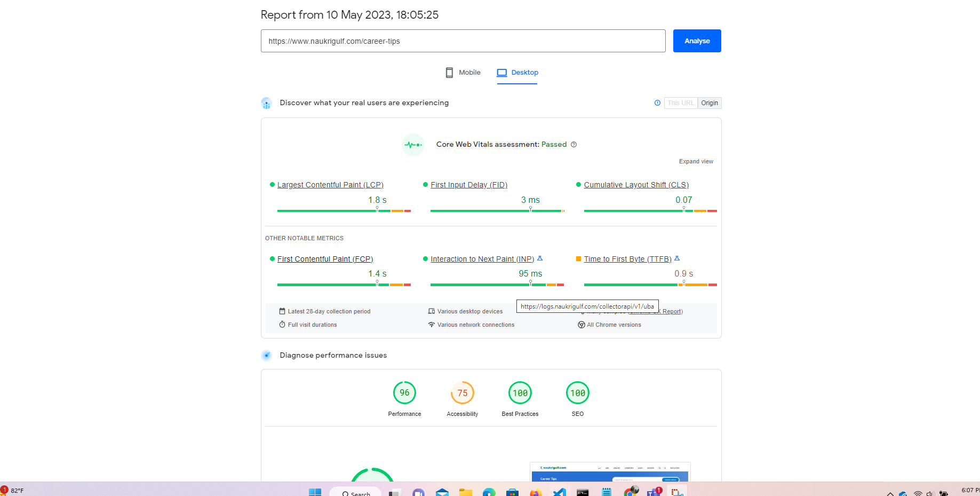Click the blue info icon near This URL

[657, 103]
